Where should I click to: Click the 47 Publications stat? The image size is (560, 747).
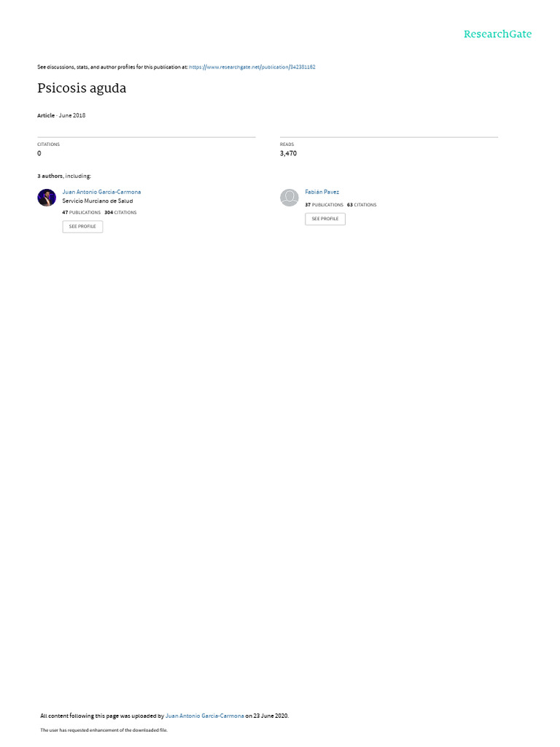[82, 212]
